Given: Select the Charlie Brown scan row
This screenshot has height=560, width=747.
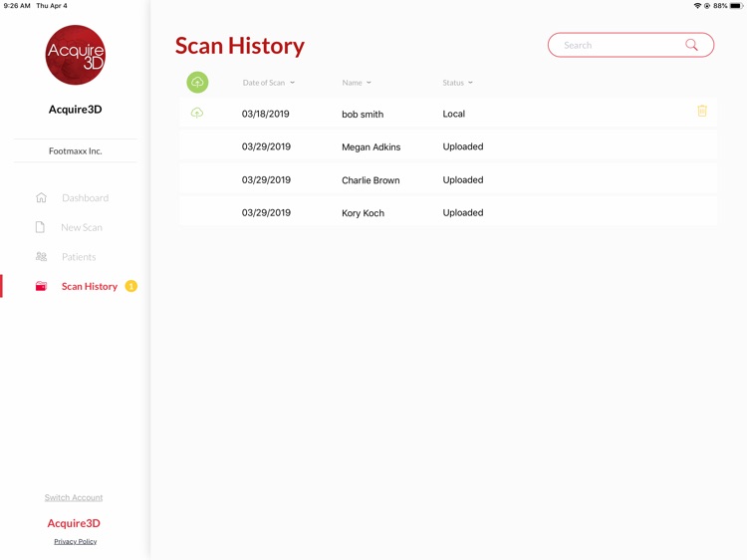Looking at the screenshot, I should (x=448, y=179).
